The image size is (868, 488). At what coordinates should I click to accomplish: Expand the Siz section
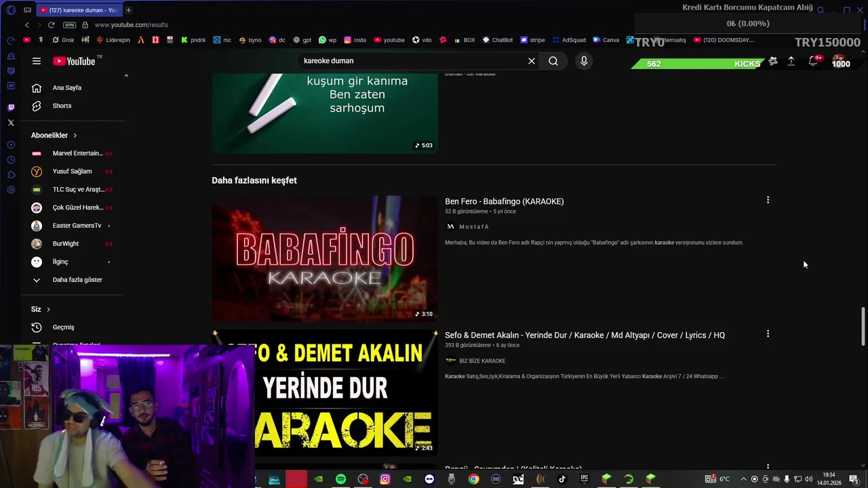[x=41, y=309]
